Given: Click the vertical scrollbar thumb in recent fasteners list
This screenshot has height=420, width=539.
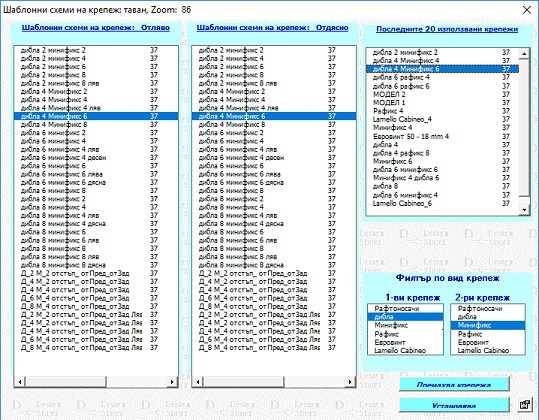Looking at the screenshot, I should tap(524, 127).
